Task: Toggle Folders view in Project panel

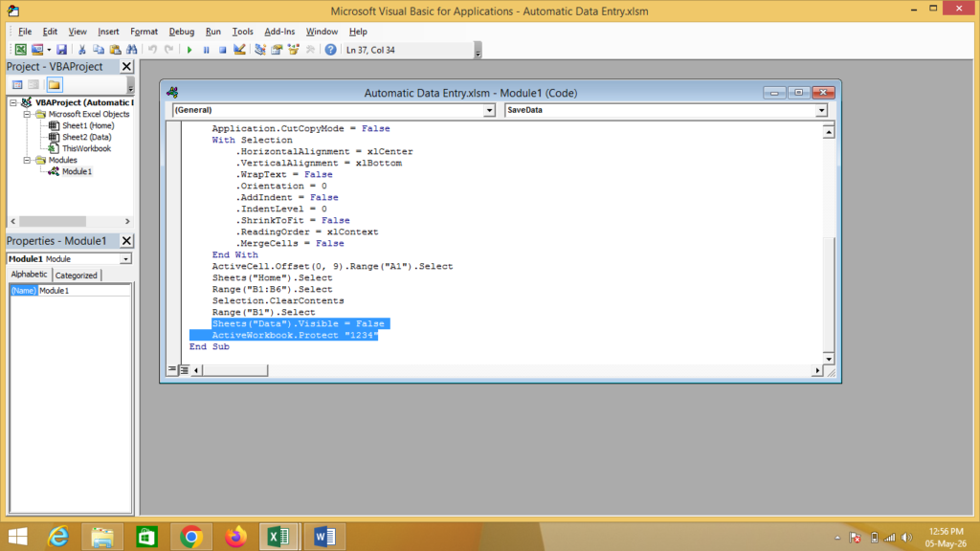Action: [x=55, y=85]
